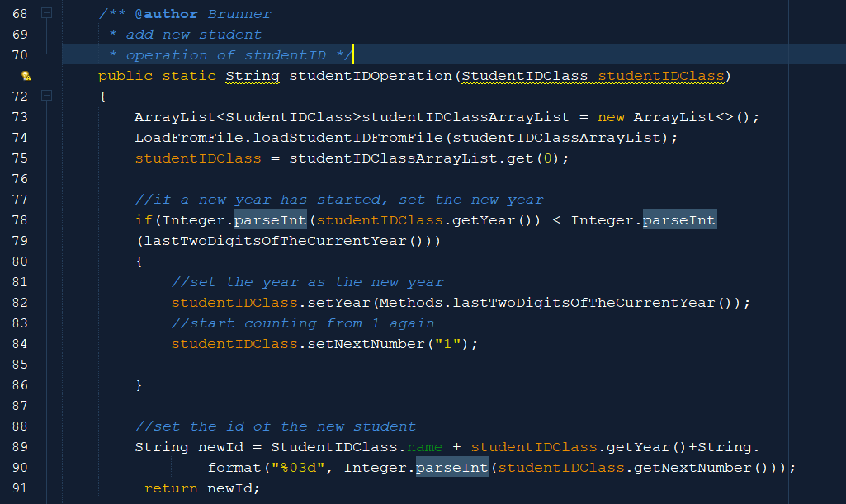This screenshot has width=846, height=504.
Task: Click lastTwoDigitsOfTheCurrentYear on line 79
Action: coord(275,241)
